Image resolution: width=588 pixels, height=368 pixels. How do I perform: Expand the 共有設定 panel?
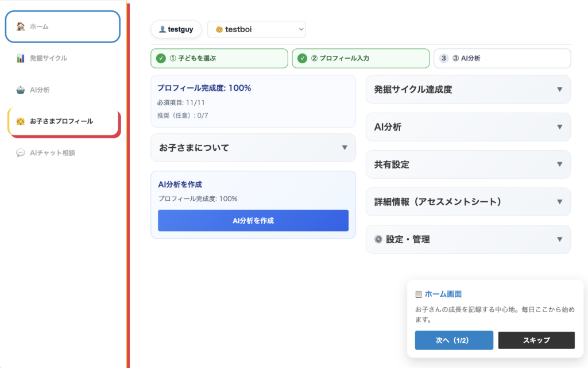tap(468, 164)
